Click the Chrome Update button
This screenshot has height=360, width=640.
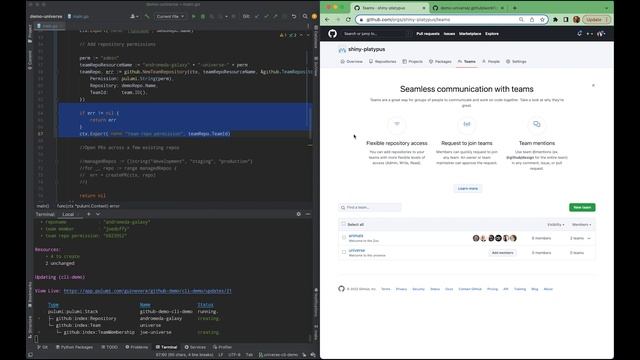[x=596, y=19]
